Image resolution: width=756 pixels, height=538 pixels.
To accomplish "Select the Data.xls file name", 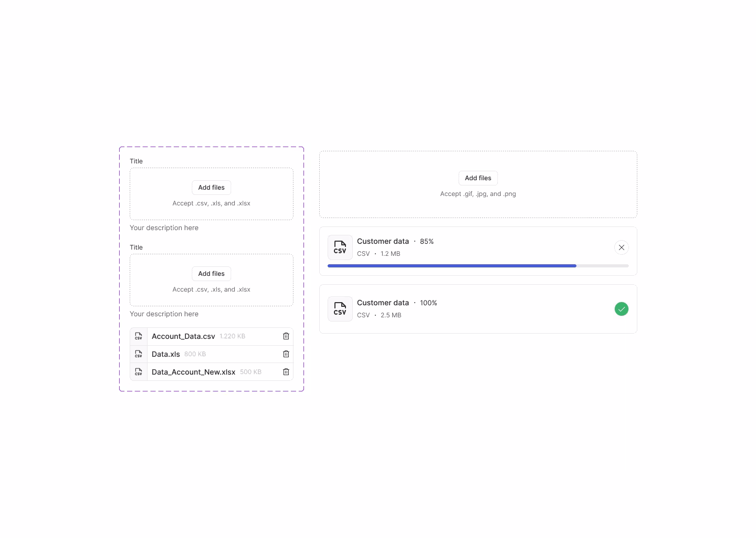I will 166,354.
